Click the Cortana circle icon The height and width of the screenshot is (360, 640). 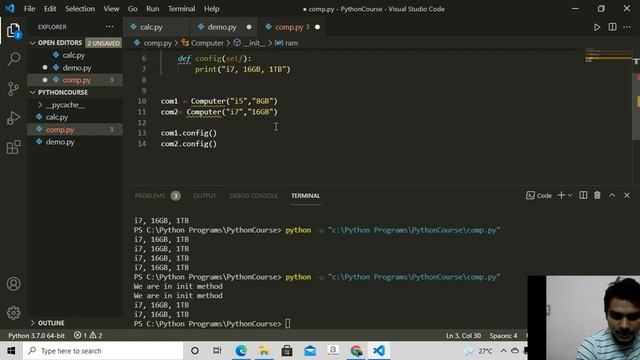point(195,351)
